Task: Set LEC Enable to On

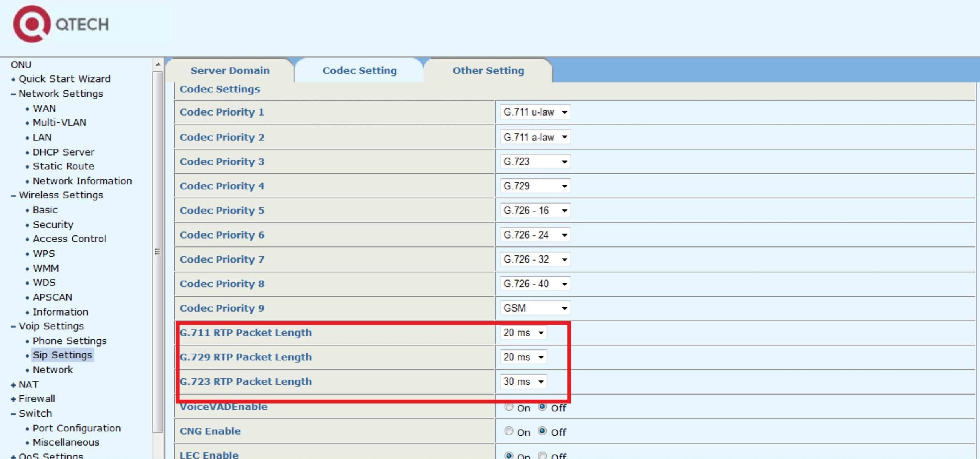Action: coord(509,455)
